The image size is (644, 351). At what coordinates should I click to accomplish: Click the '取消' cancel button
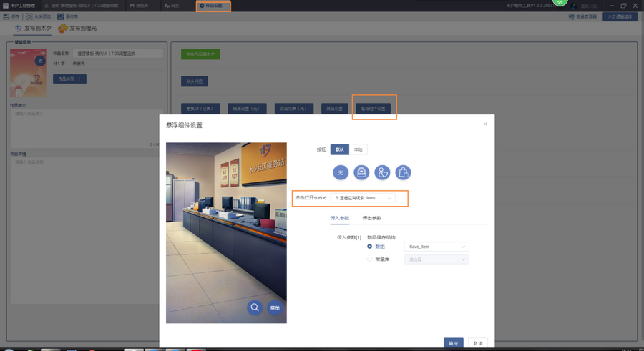(477, 343)
